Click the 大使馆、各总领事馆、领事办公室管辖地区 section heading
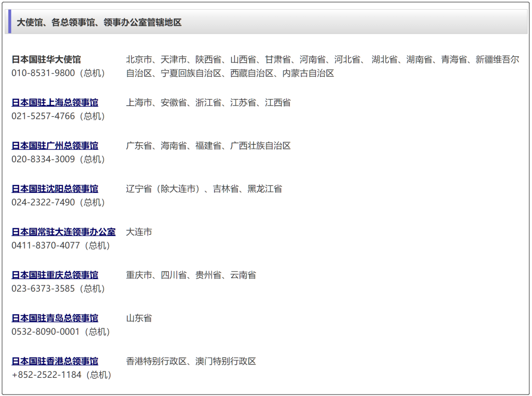Image resolution: width=532 pixels, height=396 pixels. (x=99, y=22)
